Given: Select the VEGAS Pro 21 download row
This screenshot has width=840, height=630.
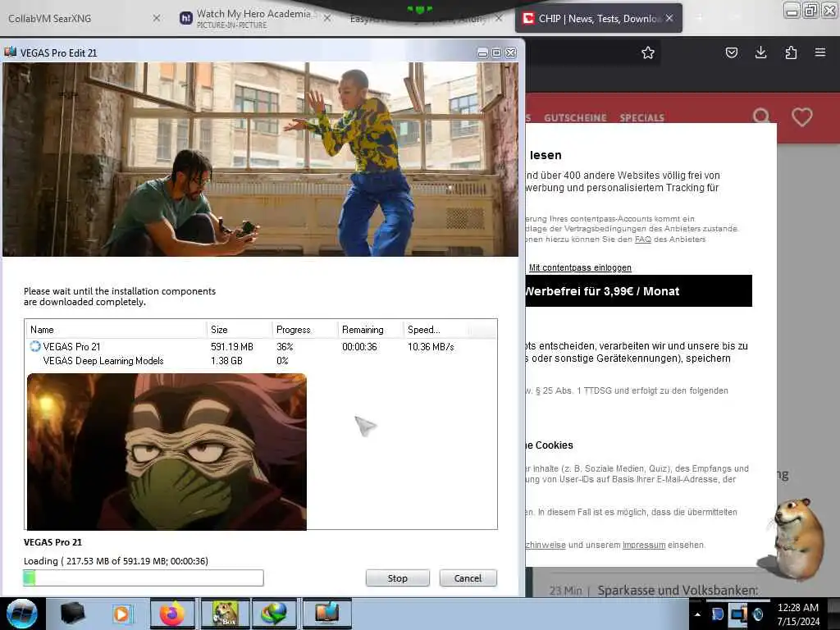Looking at the screenshot, I should [260, 347].
